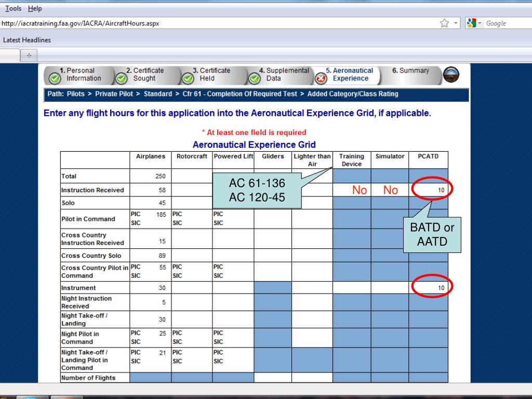
Task: Click the red error icon on Aeronautical Experience
Action: tap(321, 79)
